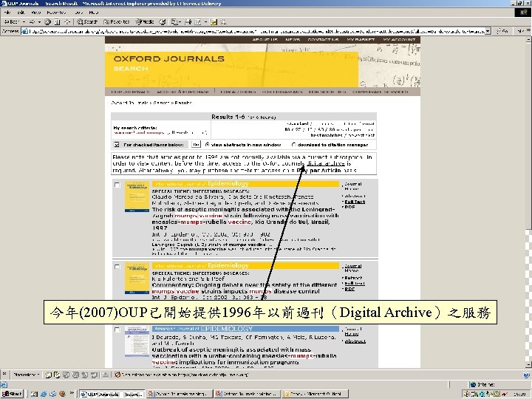
Task: Open Abstract link of the first result
Action: pyautogui.click(x=355, y=196)
